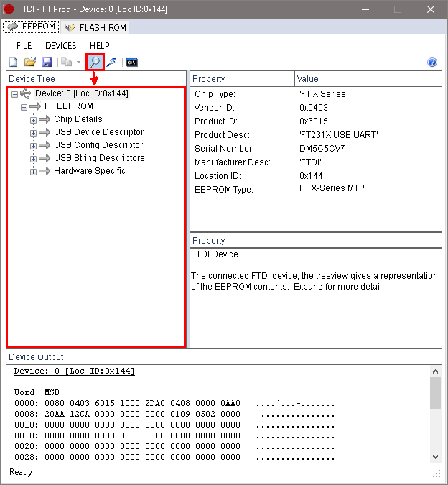
Task: Click the Serial Number: property label
Action: (x=224, y=149)
